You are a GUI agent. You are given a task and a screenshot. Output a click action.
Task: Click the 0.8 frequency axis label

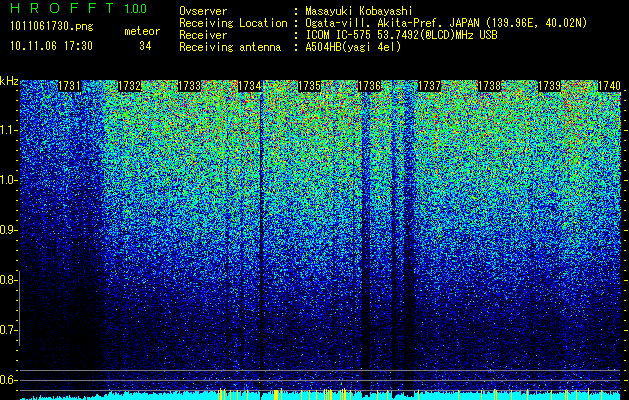tap(8, 280)
